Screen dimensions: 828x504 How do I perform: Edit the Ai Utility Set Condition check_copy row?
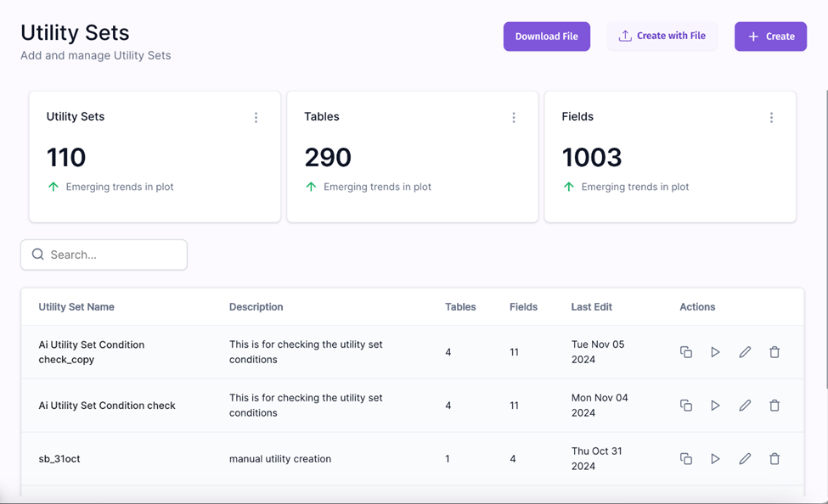pos(745,352)
